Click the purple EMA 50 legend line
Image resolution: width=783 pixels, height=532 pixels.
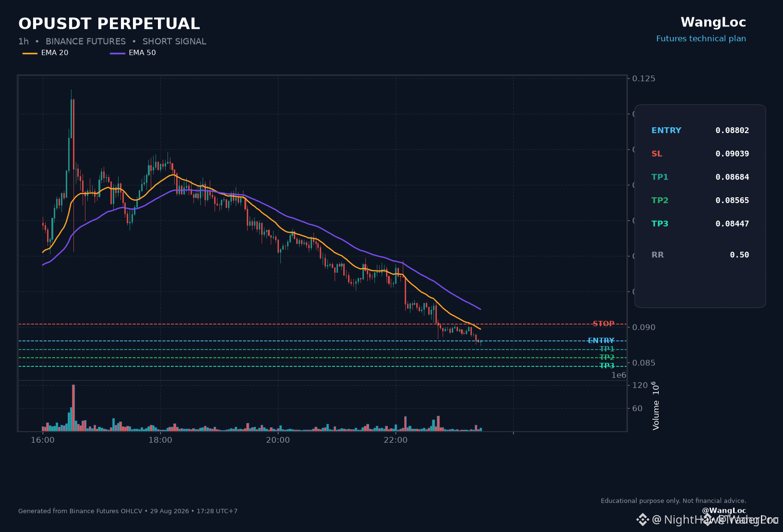pyautogui.click(x=118, y=53)
